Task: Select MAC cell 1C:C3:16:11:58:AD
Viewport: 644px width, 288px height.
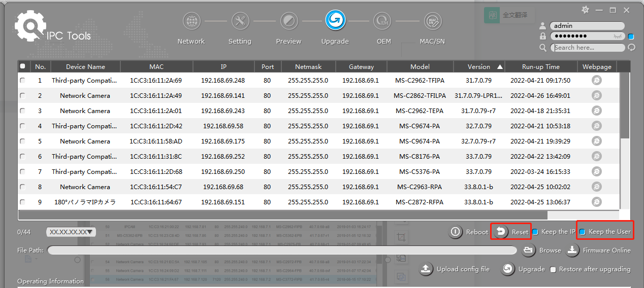Action: [x=156, y=141]
